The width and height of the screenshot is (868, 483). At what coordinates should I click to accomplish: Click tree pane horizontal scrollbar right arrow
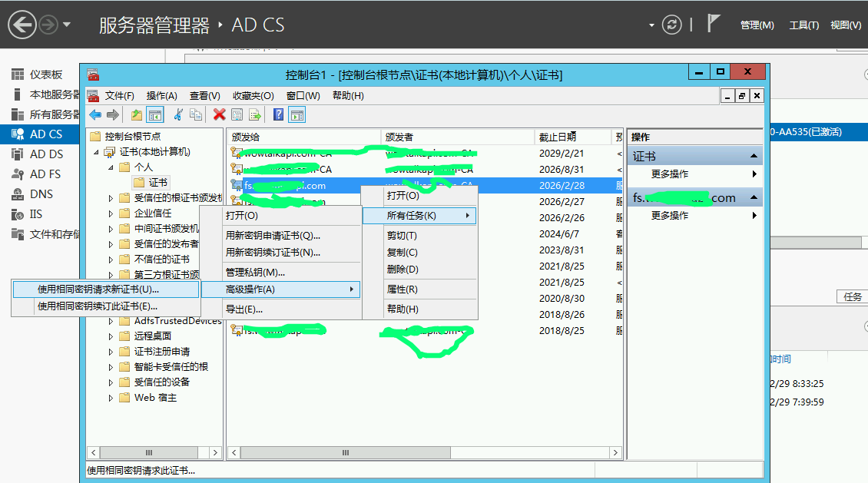(x=215, y=452)
